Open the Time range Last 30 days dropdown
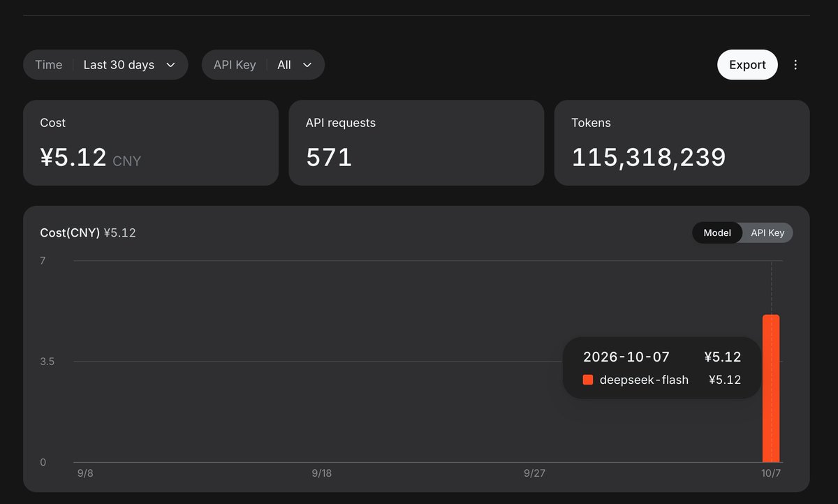 (x=105, y=65)
